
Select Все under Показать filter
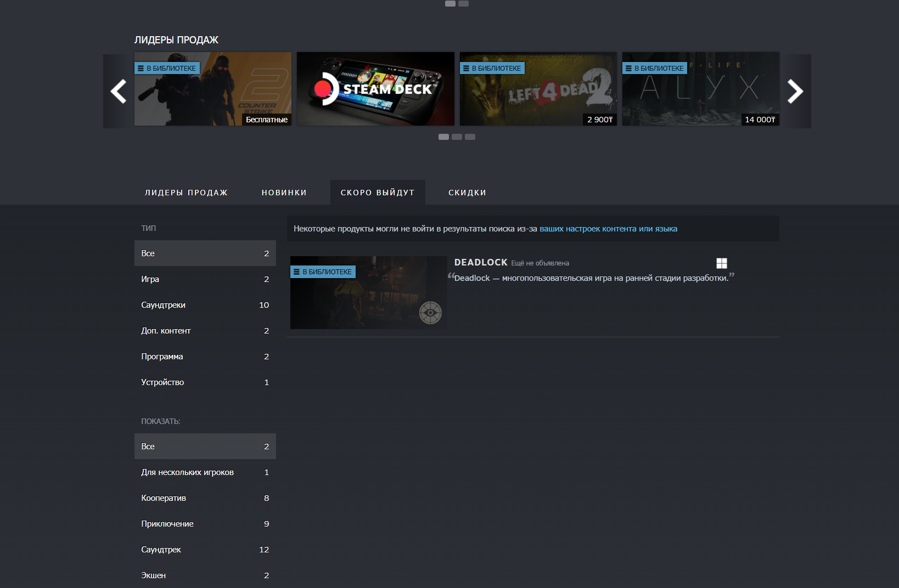coord(205,446)
